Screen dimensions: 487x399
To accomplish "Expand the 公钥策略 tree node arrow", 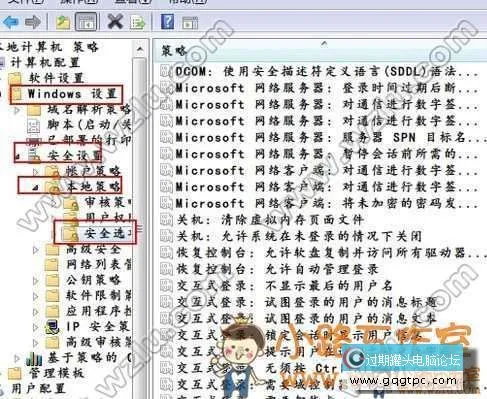I will [x=36, y=281].
